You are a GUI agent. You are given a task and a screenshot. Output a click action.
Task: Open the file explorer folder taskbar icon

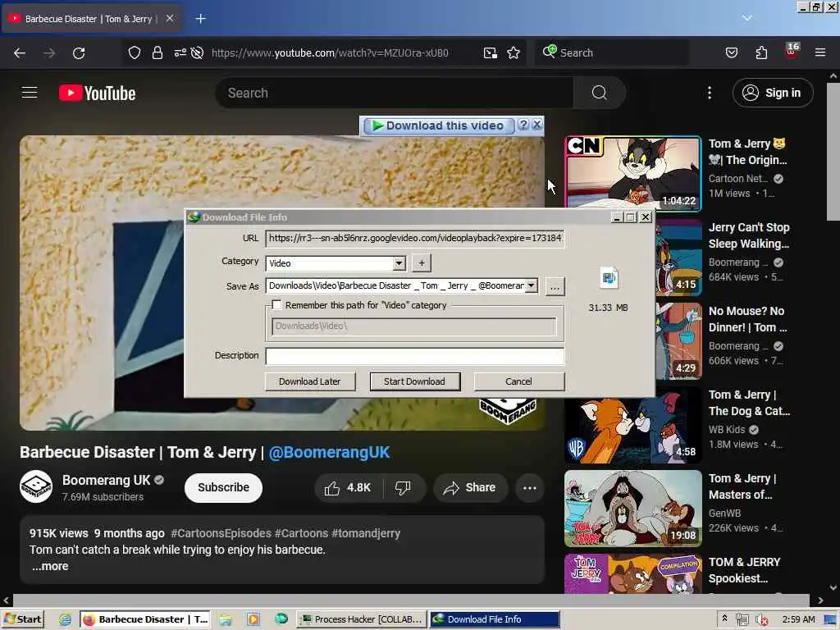pos(226,619)
